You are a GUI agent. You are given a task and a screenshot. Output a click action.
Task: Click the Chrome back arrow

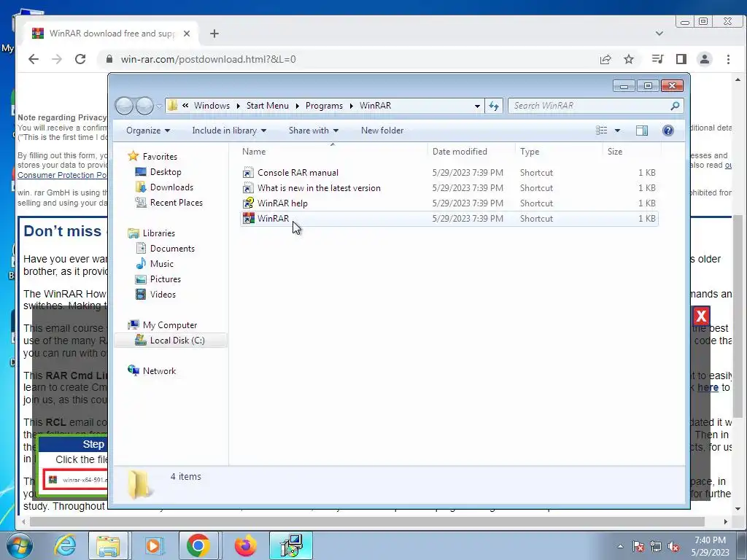click(34, 59)
